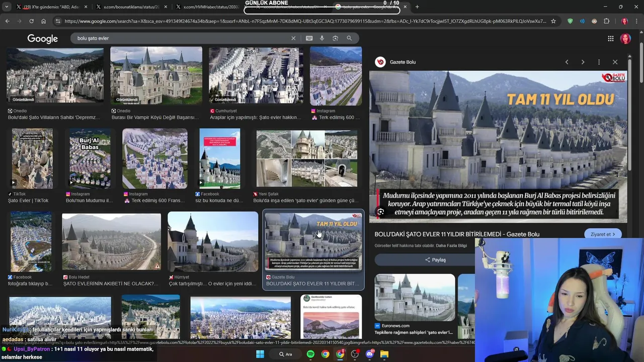Viewport: 644px width, 362px height.
Task: Click the Paylaş share button
Action: [435, 260]
